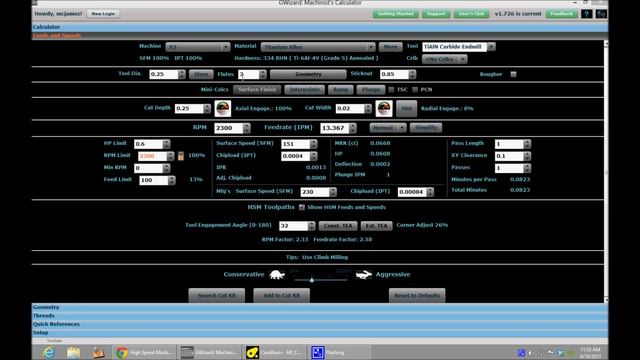Click the Tool Dia. spinner arrows

click(182, 74)
